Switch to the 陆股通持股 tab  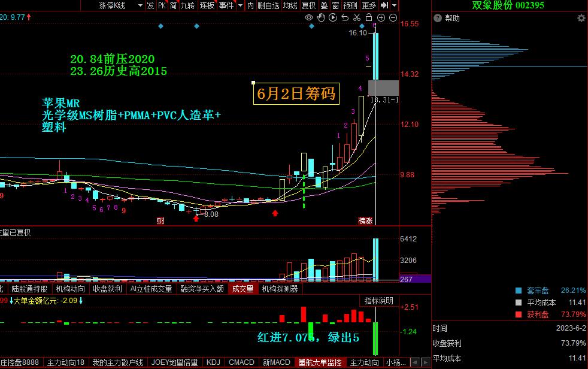[29, 289]
